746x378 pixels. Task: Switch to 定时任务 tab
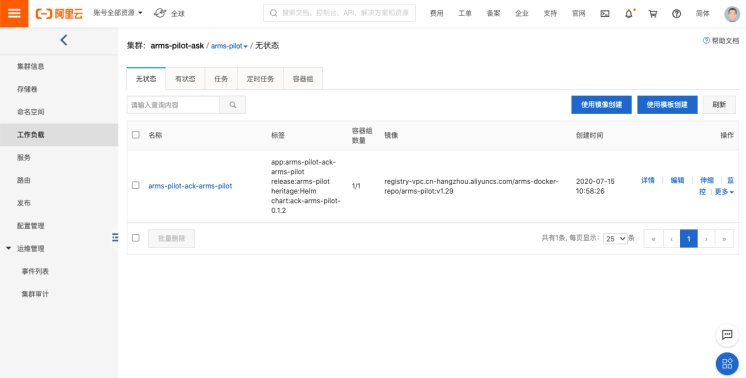coord(260,79)
